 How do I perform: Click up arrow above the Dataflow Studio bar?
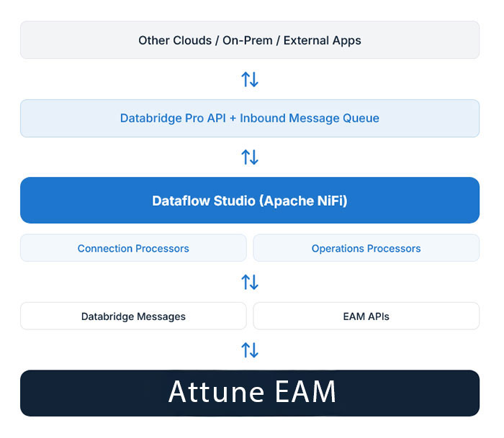[246, 157]
